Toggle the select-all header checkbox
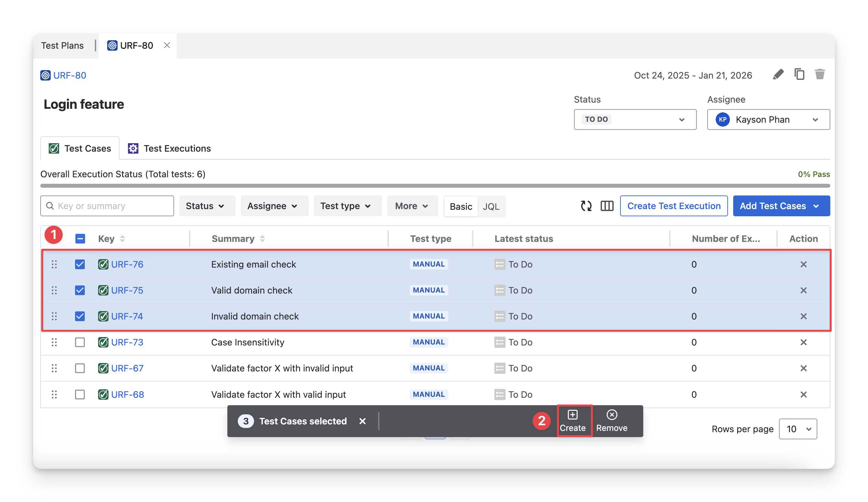The width and height of the screenshot is (868, 502). tap(80, 239)
